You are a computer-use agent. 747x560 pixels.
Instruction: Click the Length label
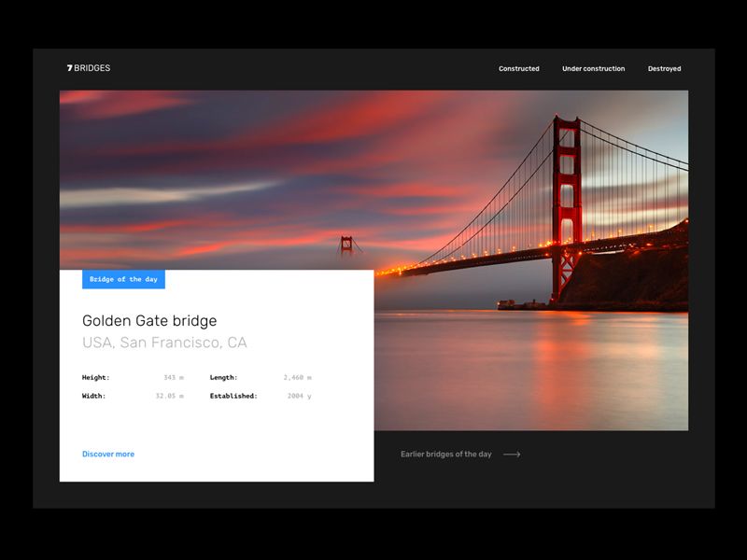tap(223, 378)
